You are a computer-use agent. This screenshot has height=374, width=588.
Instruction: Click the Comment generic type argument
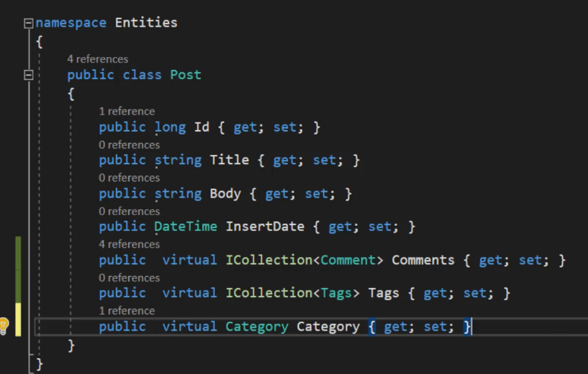coord(348,260)
